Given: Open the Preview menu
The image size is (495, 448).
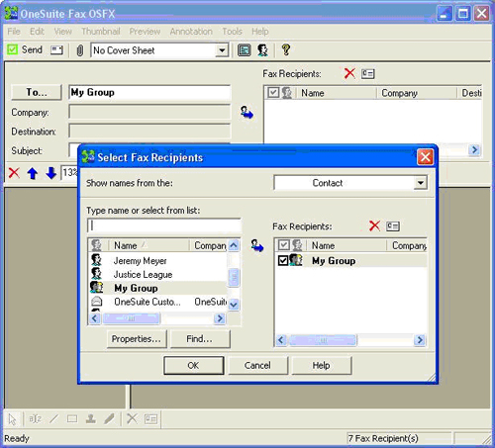Looking at the screenshot, I should point(145,32).
